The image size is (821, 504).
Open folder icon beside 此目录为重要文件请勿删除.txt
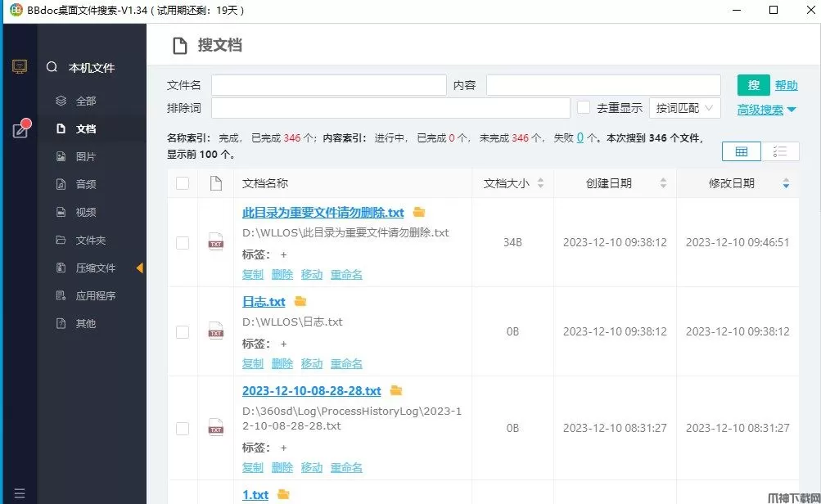pos(419,212)
